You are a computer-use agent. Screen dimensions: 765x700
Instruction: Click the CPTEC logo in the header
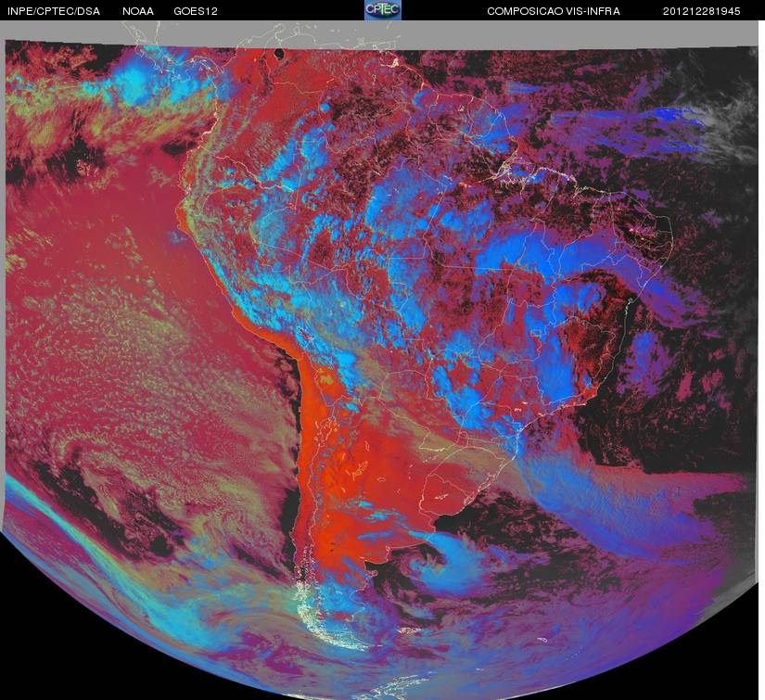pyautogui.click(x=383, y=10)
